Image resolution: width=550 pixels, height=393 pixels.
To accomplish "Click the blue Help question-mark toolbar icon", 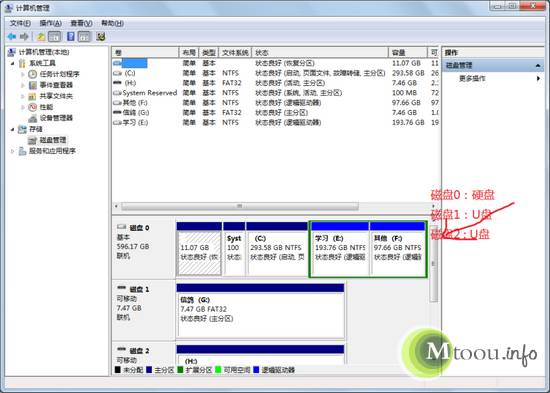I will click(x=71, y=36).
